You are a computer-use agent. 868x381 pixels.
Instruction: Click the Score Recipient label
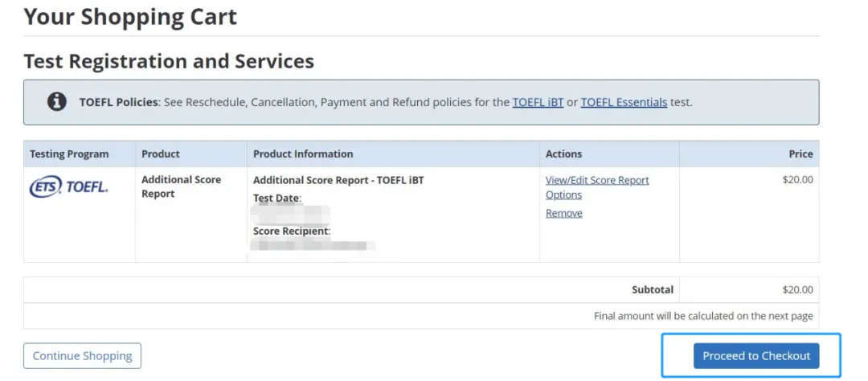[292, 231]
